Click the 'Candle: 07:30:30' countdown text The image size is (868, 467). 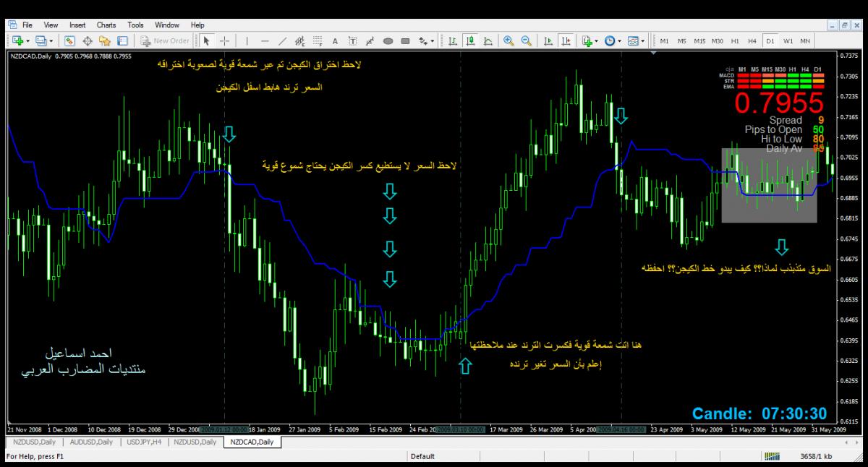click(x=759, y=414)
